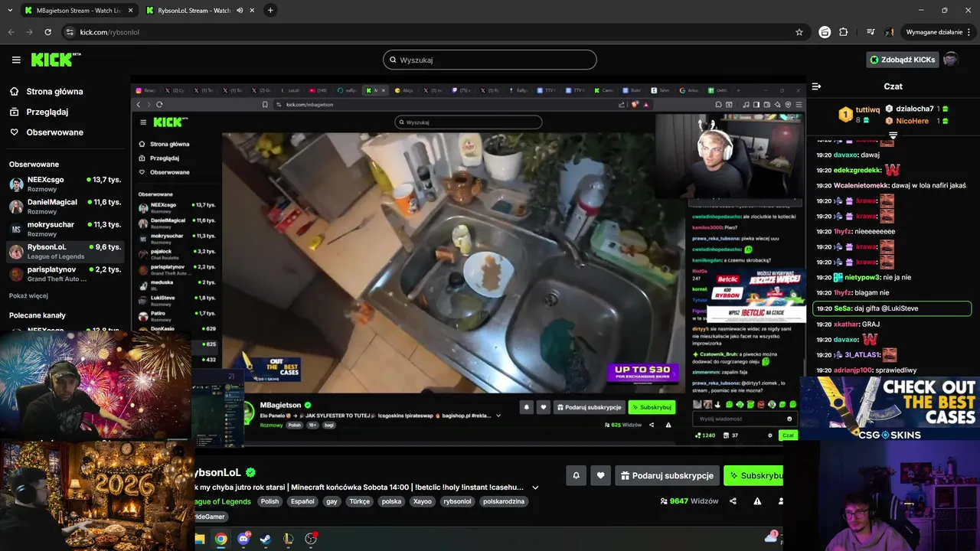The height and width of the screenshot is (551, 980).
Task: Click username xkathar in chat
Action: click(x=847, y=324)
